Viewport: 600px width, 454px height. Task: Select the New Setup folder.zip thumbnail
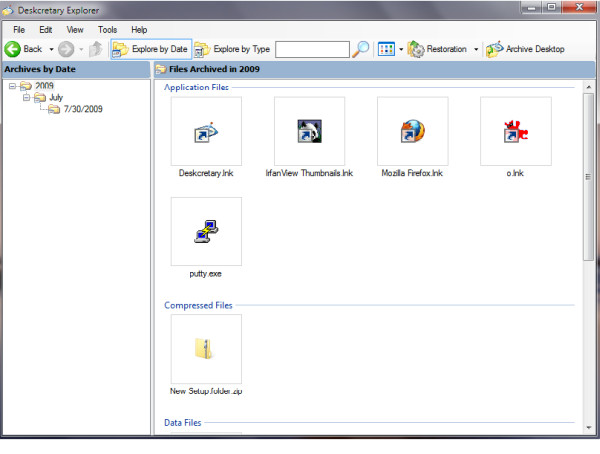pyautogui.click(x=206, y=349)
